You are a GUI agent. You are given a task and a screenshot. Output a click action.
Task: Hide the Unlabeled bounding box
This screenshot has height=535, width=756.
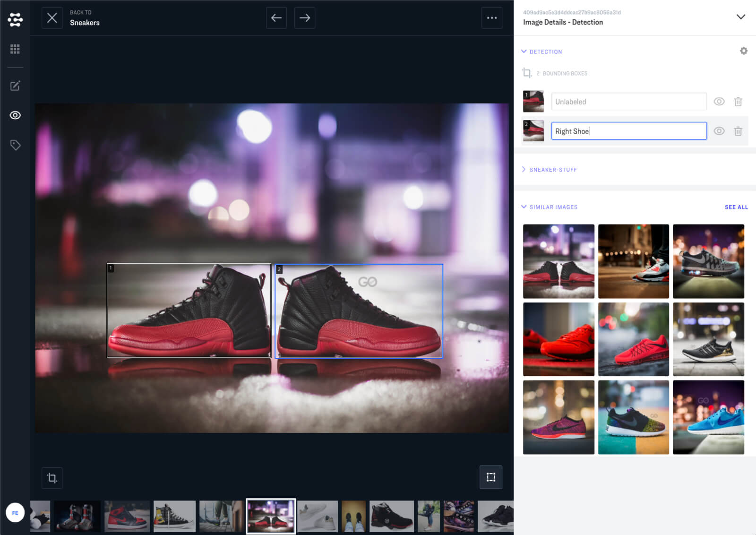(x=719, y=102)
